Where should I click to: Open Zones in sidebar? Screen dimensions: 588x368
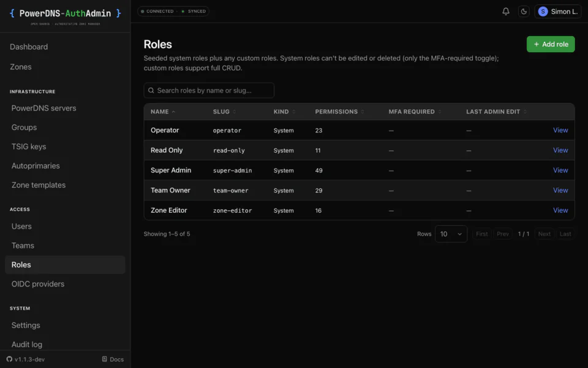[21, 67]
